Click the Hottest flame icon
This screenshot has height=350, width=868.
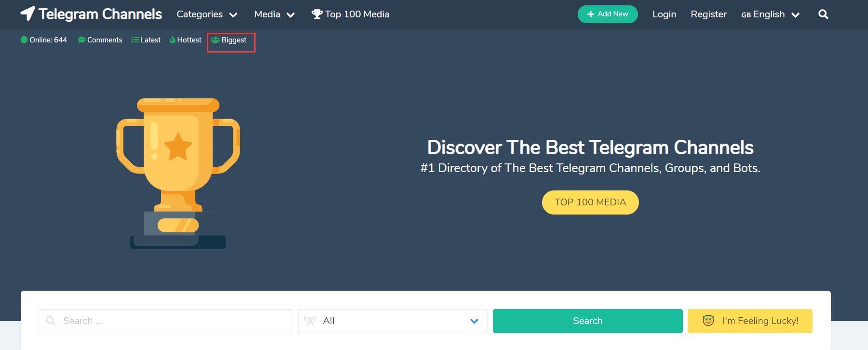pyautogui.click(x=173, y=40)
